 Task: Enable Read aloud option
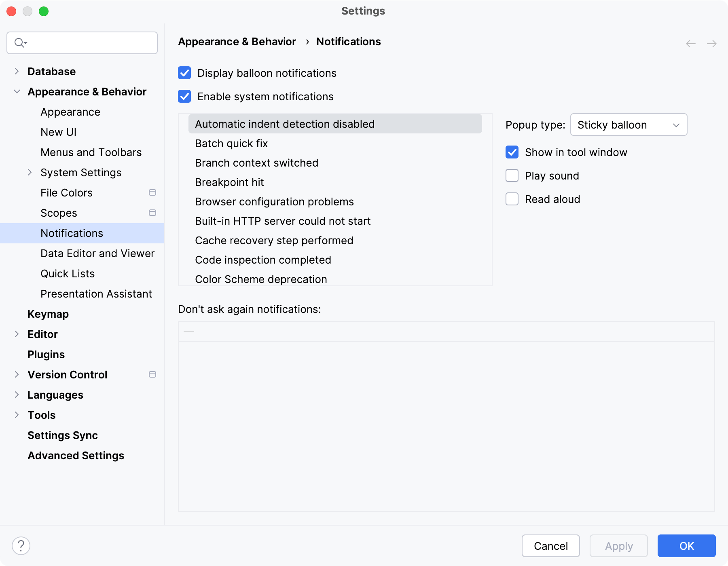click(x=512, y=199)
